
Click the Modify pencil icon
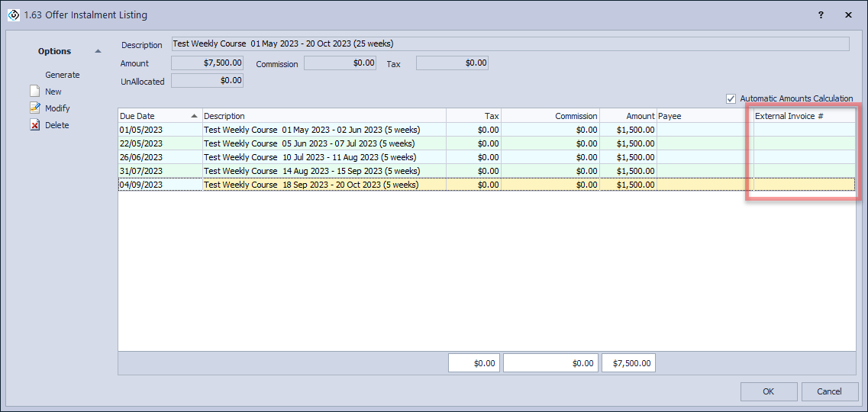(34, 108)
